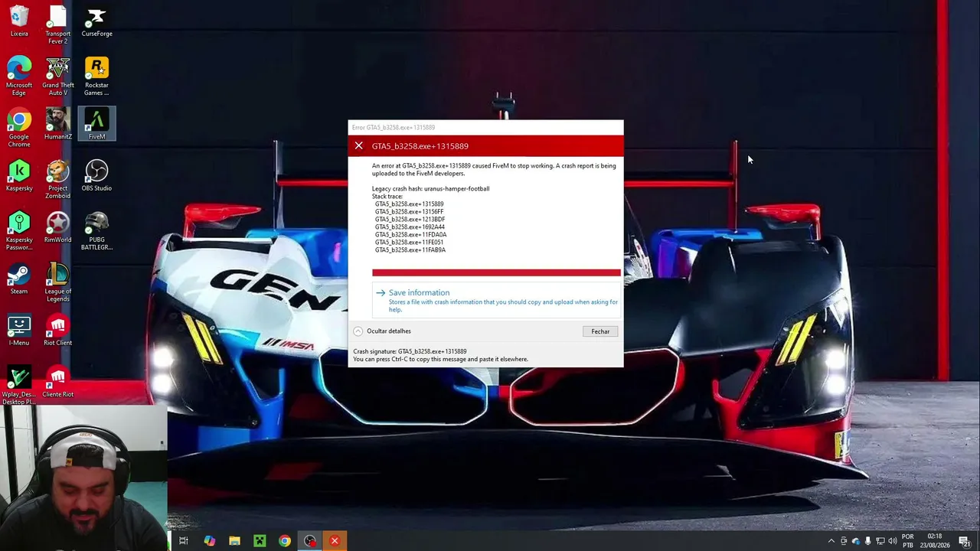Select the RimWorld desktop shortcut

[x=58, y=227]
